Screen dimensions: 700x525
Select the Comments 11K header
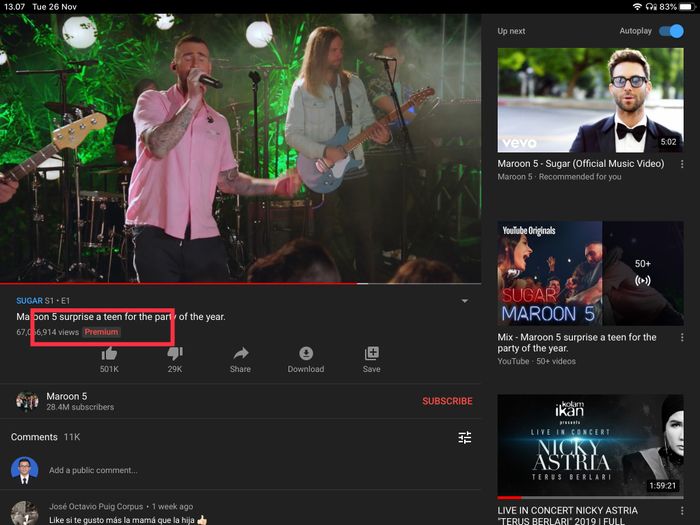[x=46, y=437]
